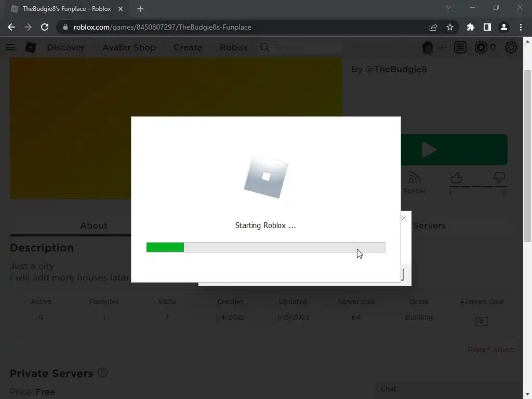Screen dimensions: 532x399
Task: Open Roblox hamburger navigation menu
Action: 10,47
